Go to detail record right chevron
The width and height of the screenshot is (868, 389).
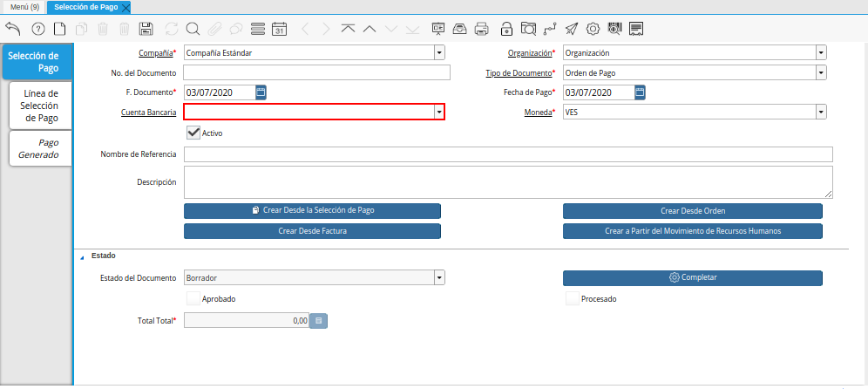326,29
